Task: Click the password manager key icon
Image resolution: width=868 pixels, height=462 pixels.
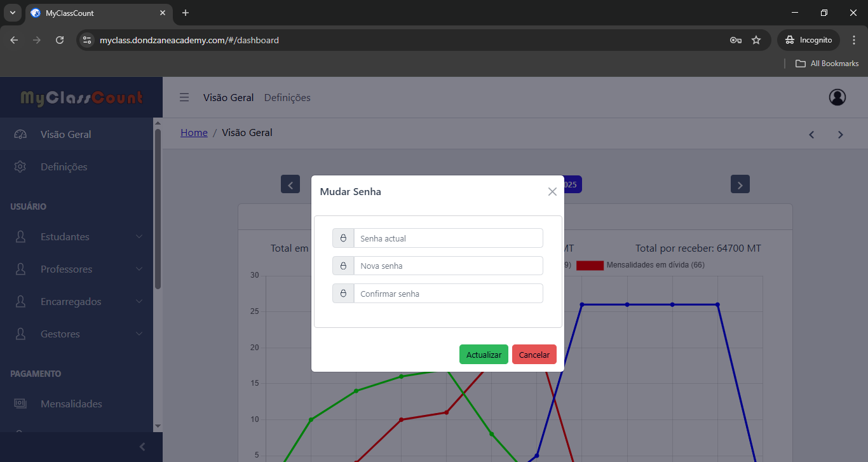Action: (736, 40)
